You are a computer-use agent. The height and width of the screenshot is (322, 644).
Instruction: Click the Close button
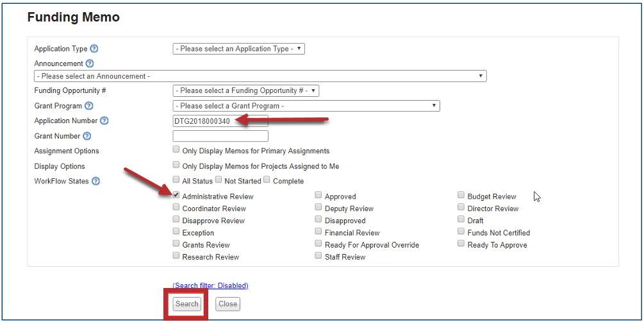tap(227, 304)
